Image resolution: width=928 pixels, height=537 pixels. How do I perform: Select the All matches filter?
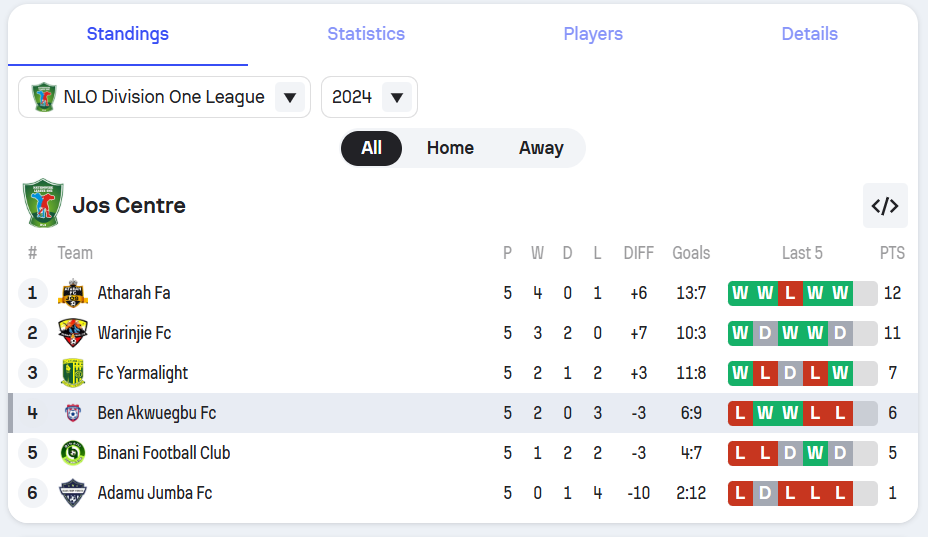(371, 148)
